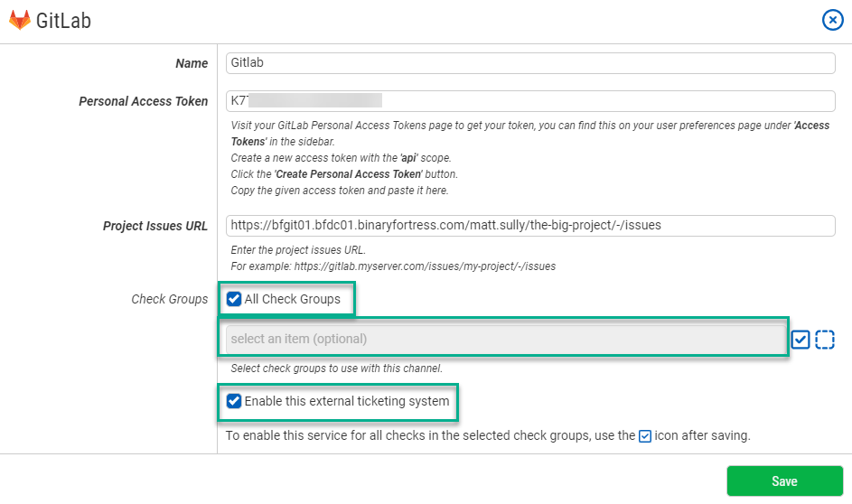Toggle the All Check Groups checkbox
The image size is (852, 504).
pyautogui.click(x=234, y=299)
